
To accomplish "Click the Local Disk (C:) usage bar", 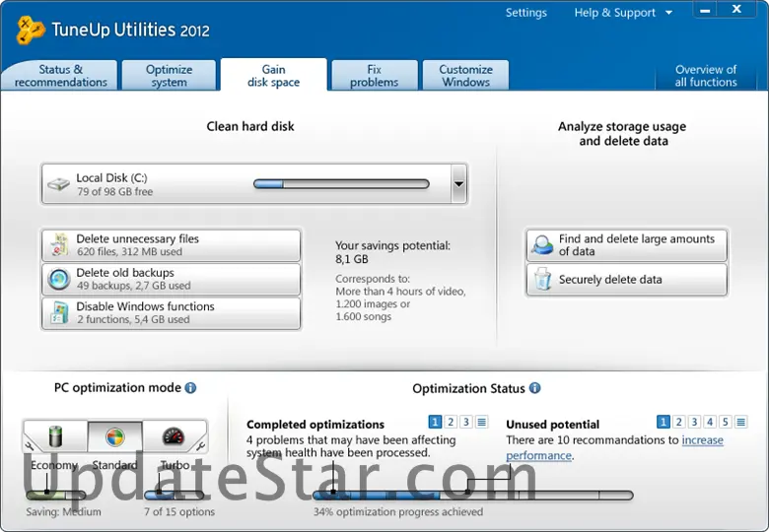I will tap(341, 184).
